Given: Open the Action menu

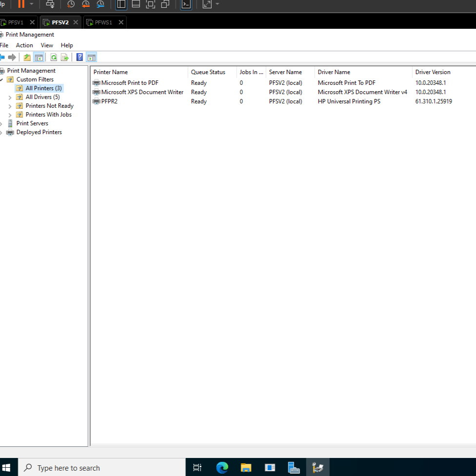Looking at the screenshot, I should (x=24, y=45).
